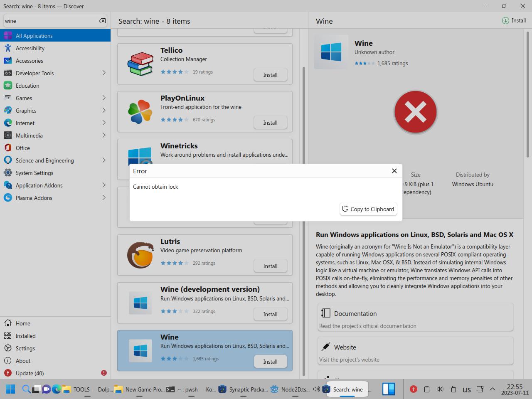This screenshot has height=399, width=532.
Task: Copy error message to clipboard
Action: pos(368,209)
